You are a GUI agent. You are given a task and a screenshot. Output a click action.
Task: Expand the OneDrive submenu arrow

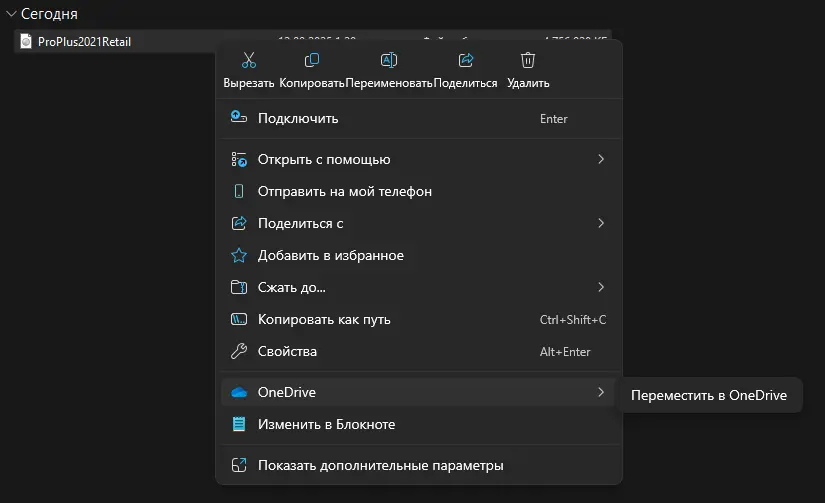coord(600,392)
